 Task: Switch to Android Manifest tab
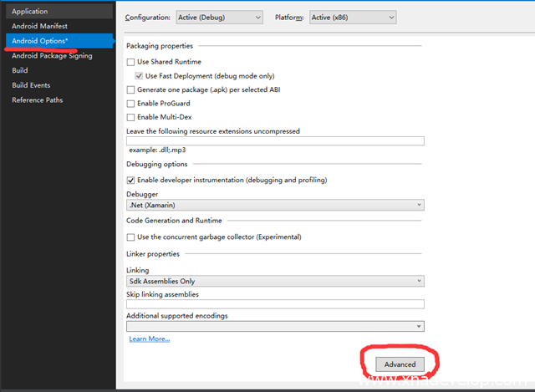38,26
